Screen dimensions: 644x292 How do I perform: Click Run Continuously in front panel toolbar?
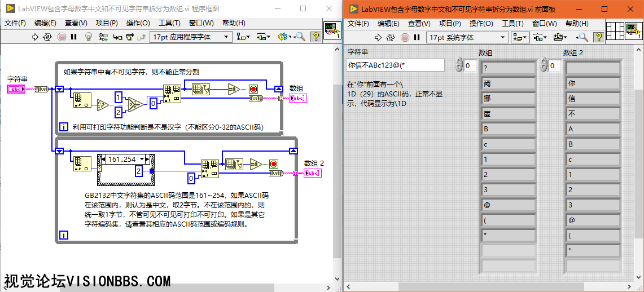point(390,37)
